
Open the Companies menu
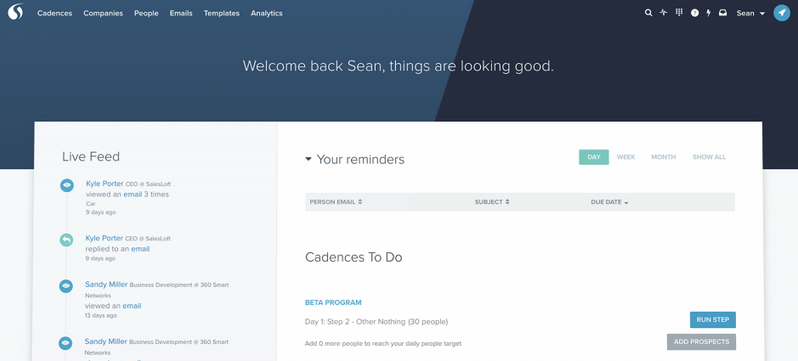(x=103, y=13)
